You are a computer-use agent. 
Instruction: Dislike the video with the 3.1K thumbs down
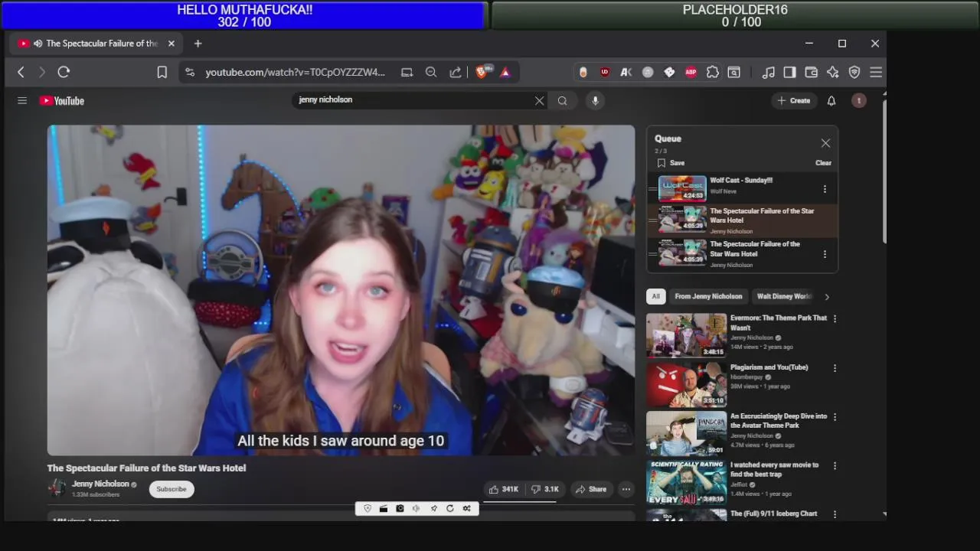click(x=545, y=489)
